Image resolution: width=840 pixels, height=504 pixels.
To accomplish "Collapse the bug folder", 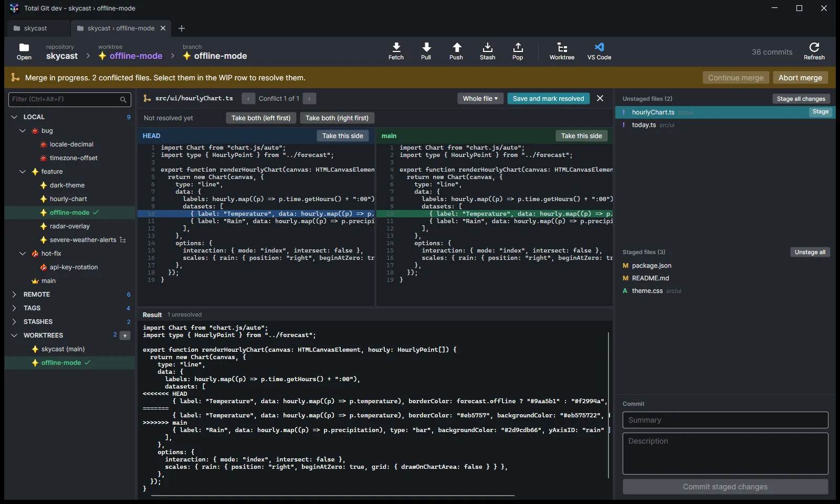I will 23,131.
